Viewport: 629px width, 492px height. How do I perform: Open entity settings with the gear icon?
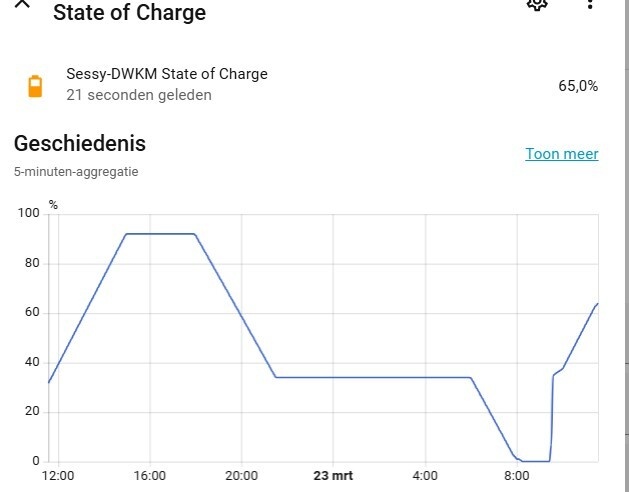pos(537,4)
